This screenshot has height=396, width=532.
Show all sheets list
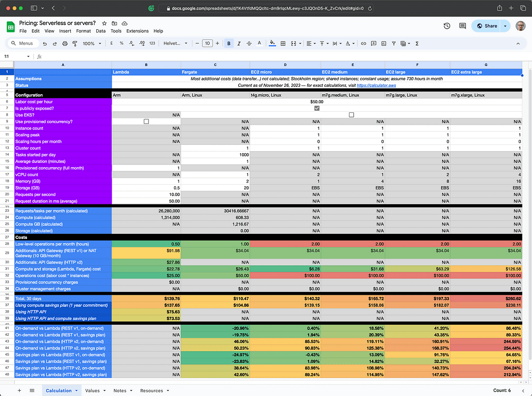[x=32, y=391]
